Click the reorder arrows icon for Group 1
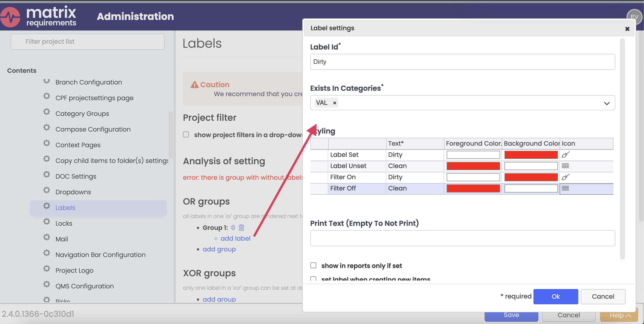This screenshot has height=324, width=644. [233, 228]
